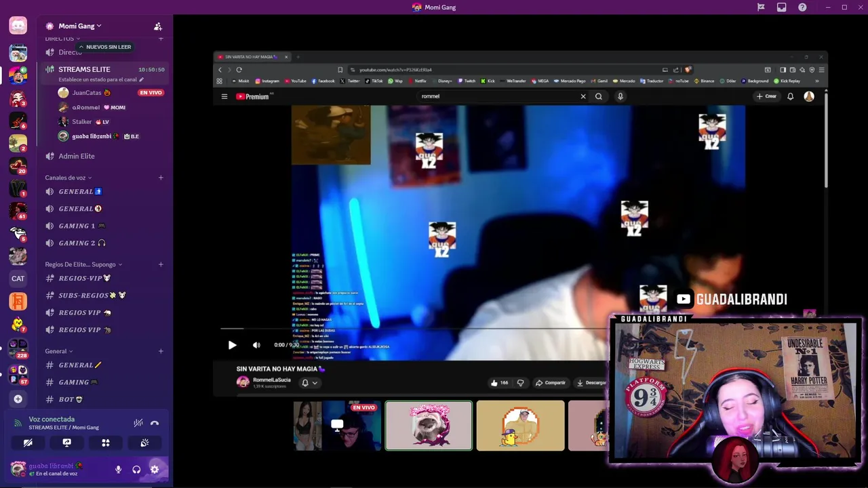This screenshot has width=868, height=488.
Task: Add channel to Regios De Elite category
Action: tap(161, 264)
